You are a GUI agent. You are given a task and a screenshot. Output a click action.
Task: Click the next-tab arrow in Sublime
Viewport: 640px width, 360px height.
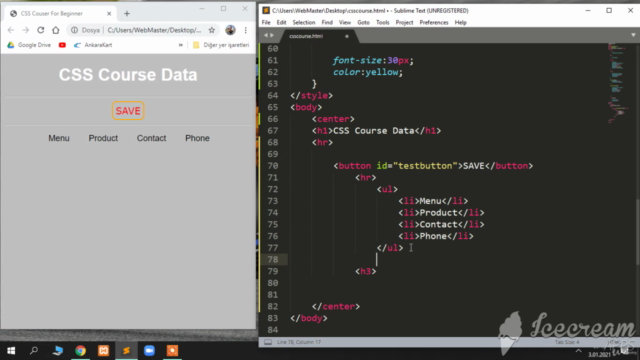point(272,36)
